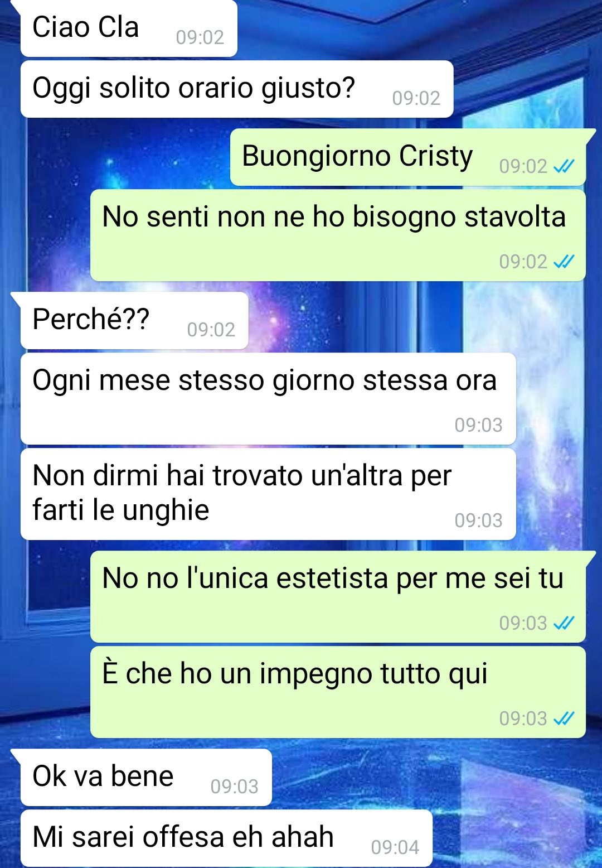Viewport: 602px width, 868px height.
Task: Select the 'Oggi solito orario giusto?' message
Action: 237,89
